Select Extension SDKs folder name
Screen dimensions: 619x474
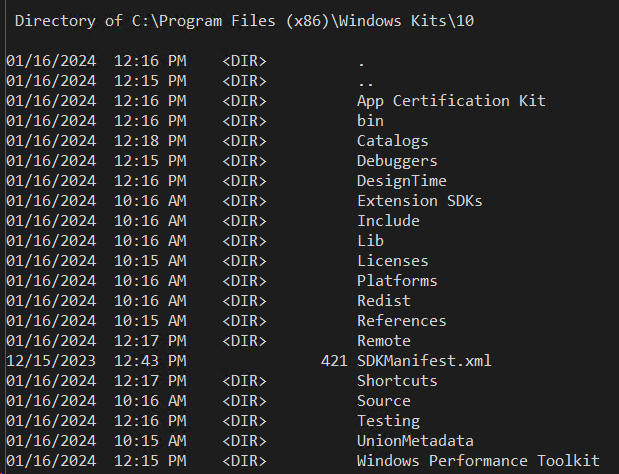[420, 201]
